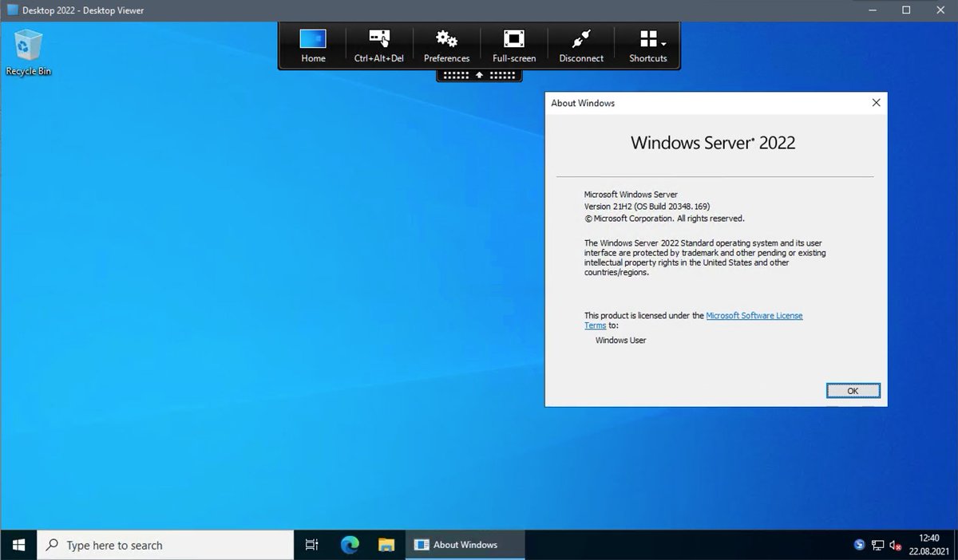Image resolution: width=958 pixels, height=560 pixels.
Task: Open File Explorer from the taskbar
Action: click(386, 545)
